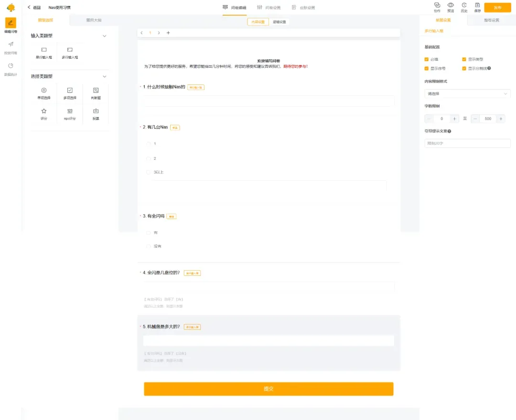Uncheck the 必填 checkbox
Screen dimensions: 516x420
pos(427,59)
